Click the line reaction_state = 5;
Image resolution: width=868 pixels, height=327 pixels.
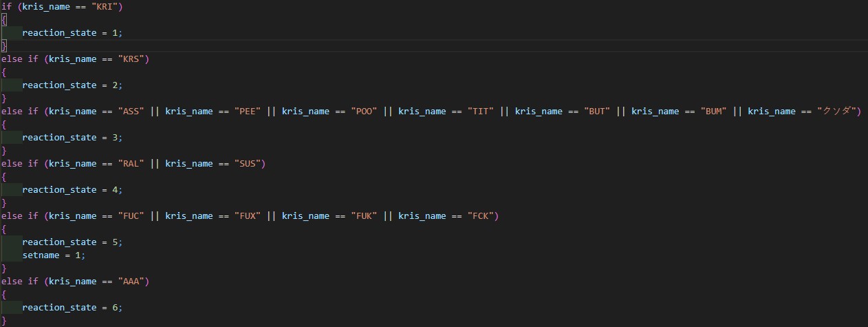point(73,242)
